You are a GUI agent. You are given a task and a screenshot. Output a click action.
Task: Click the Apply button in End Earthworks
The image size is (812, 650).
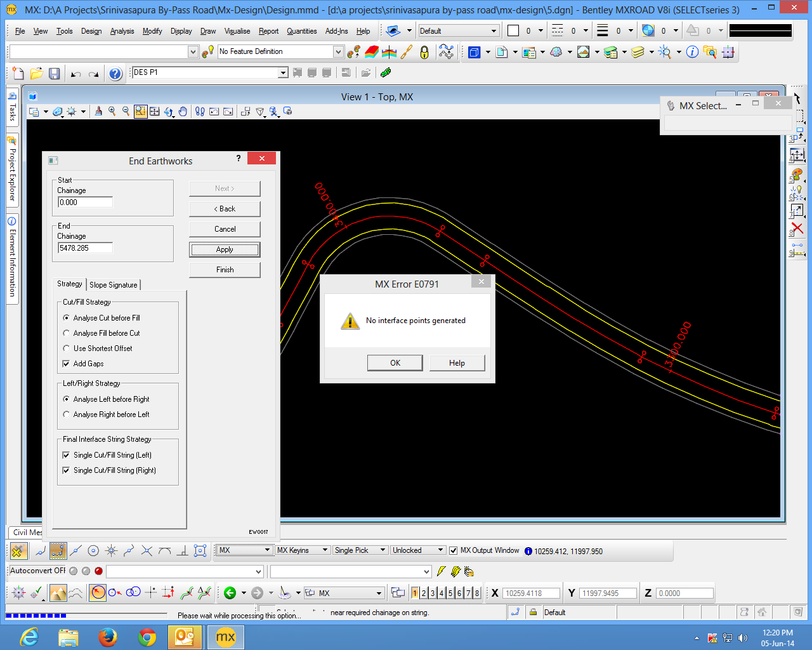[225, 249]
